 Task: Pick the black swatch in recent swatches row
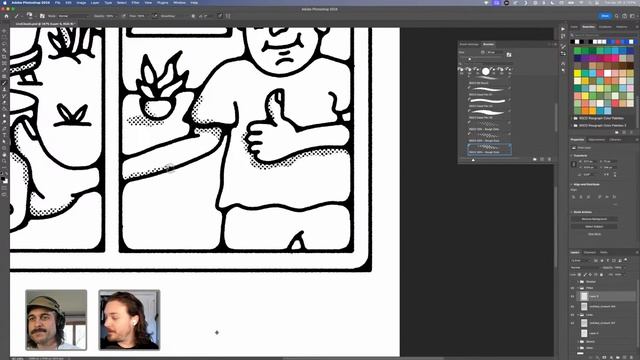coord(572,42)
